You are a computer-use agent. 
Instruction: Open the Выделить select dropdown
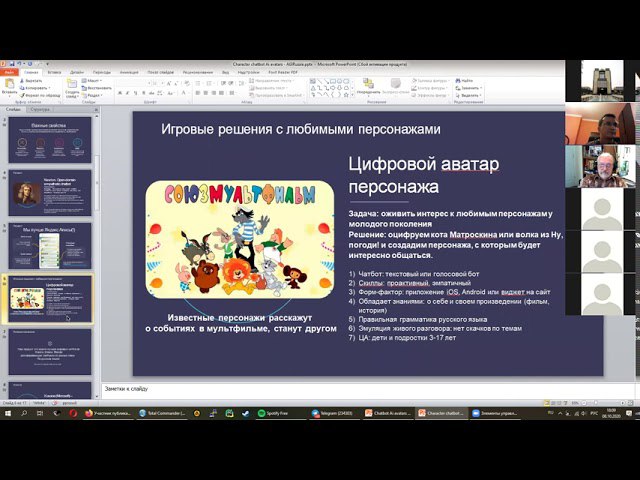tap(469, 96)
